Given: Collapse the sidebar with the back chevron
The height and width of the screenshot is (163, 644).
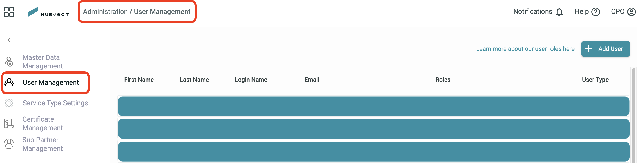Looking at the screenshot, I should click(x=9, y=40).
